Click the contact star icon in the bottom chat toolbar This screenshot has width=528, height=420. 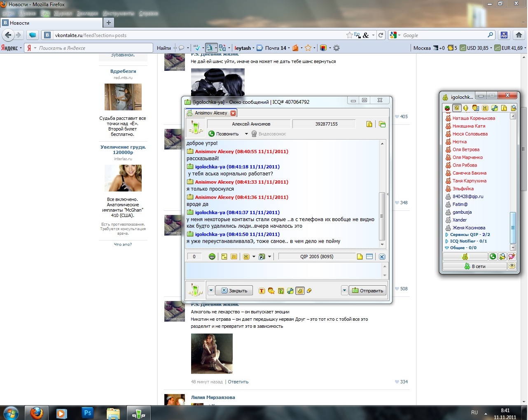pos(271,291)
